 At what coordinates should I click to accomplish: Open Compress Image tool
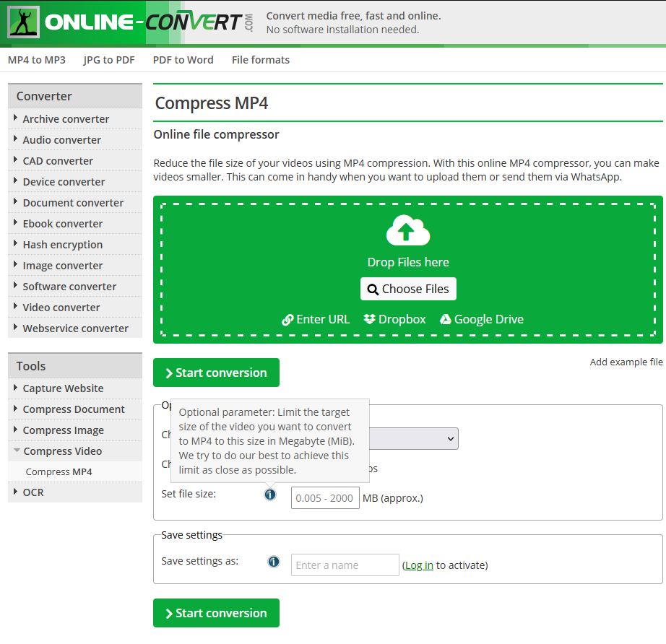point(64,430)
